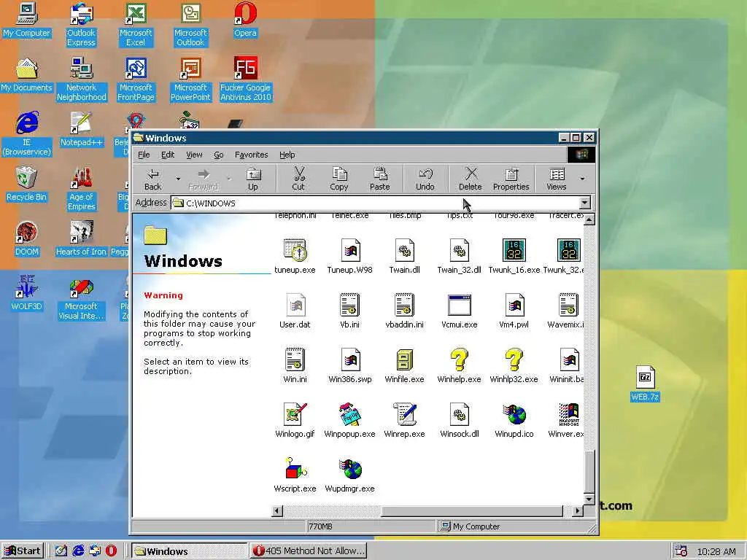Select the Recycle Bin desktop icon
Image resolution: width=747 pixels, height=560 pixels.
tap(27, 184)
